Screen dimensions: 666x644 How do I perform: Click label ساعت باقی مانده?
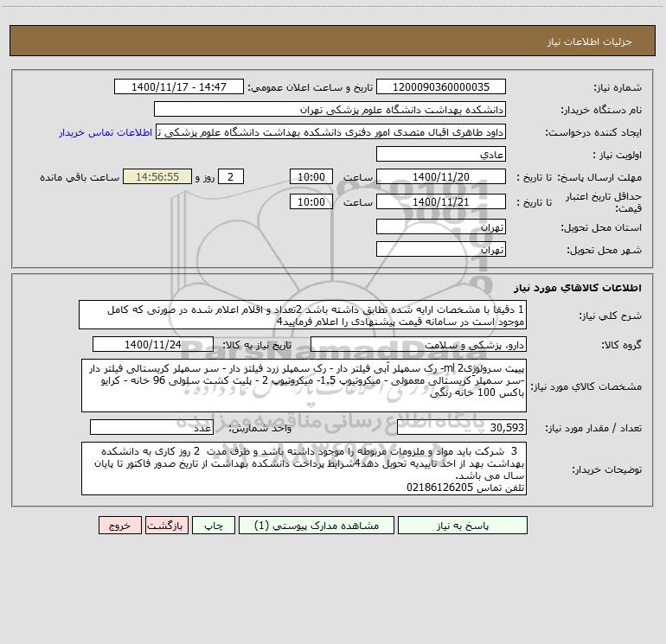point(80,177)
